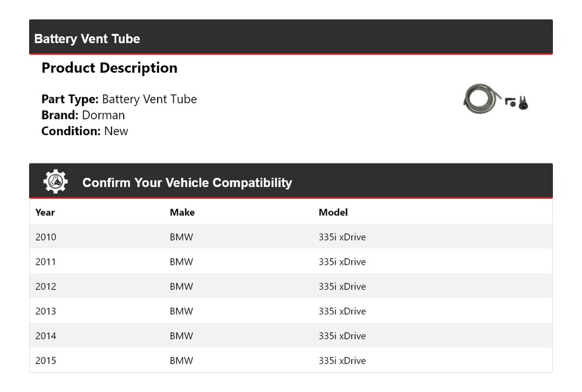Screen dimensions: 582x392
Task: Select the 2011 year cell
Action: (45, 262)
